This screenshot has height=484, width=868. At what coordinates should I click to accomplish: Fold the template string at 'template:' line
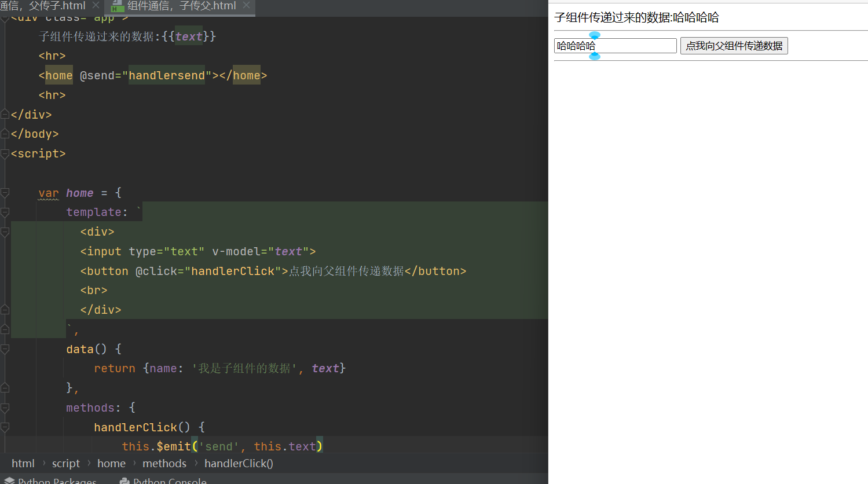[5, 212]
